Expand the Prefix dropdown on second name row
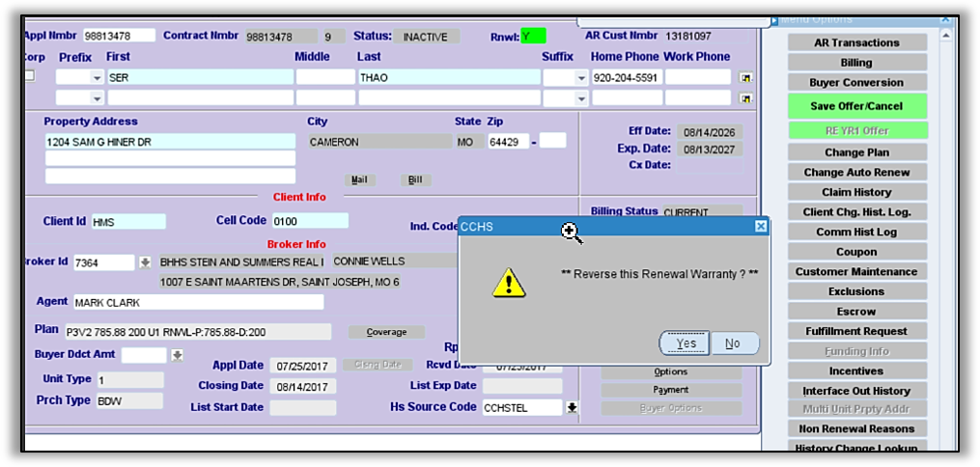The image size is (980, 467). point(97,98)
